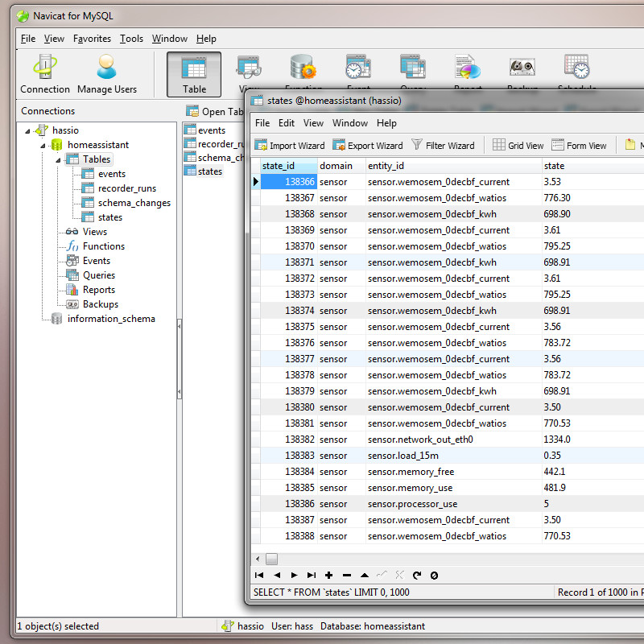
Task: Open the Schedule toolbar icon
Action: coord(576,72)
